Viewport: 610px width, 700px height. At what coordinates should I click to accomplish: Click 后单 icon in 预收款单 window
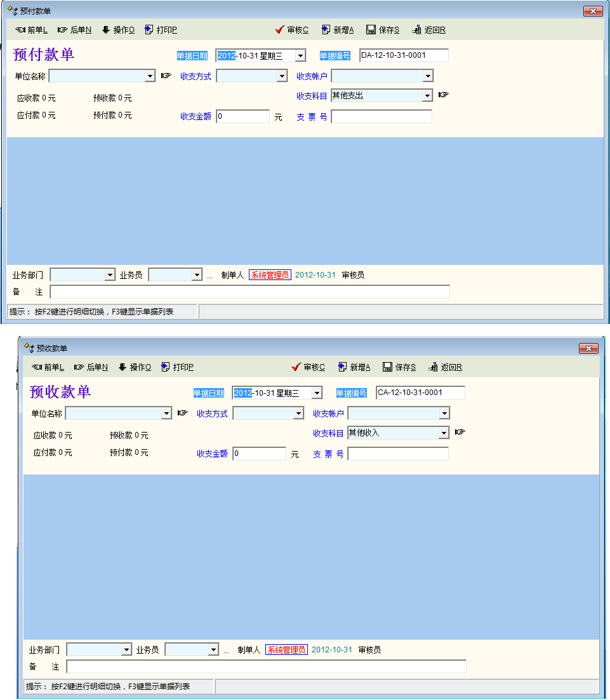(79, 367)
